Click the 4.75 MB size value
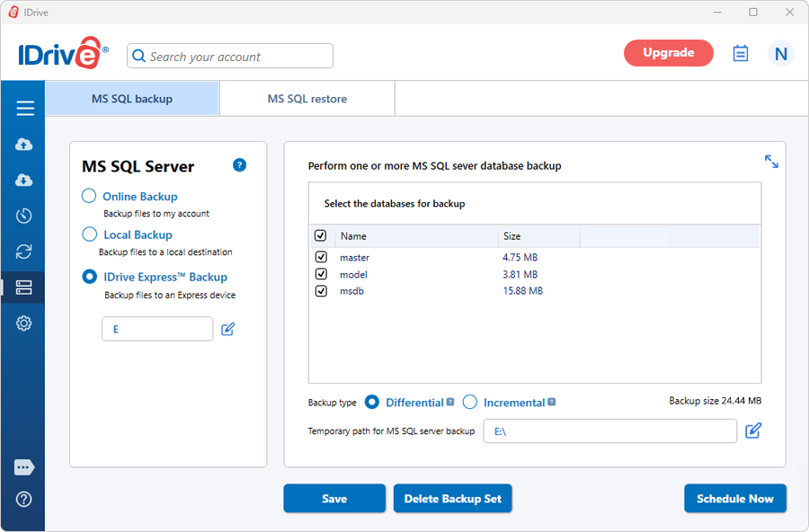Viewport: 809px width, 532px height. coord(520,257)
